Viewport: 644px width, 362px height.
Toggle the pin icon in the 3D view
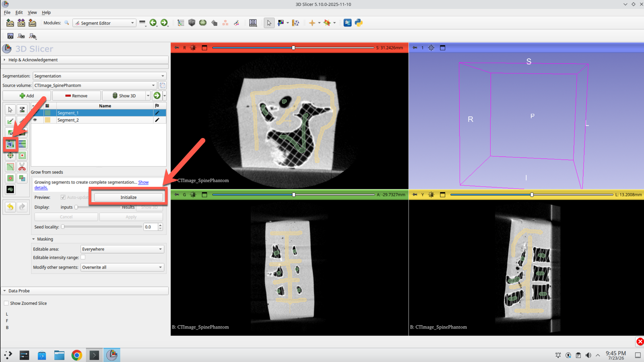coord(415,48)
